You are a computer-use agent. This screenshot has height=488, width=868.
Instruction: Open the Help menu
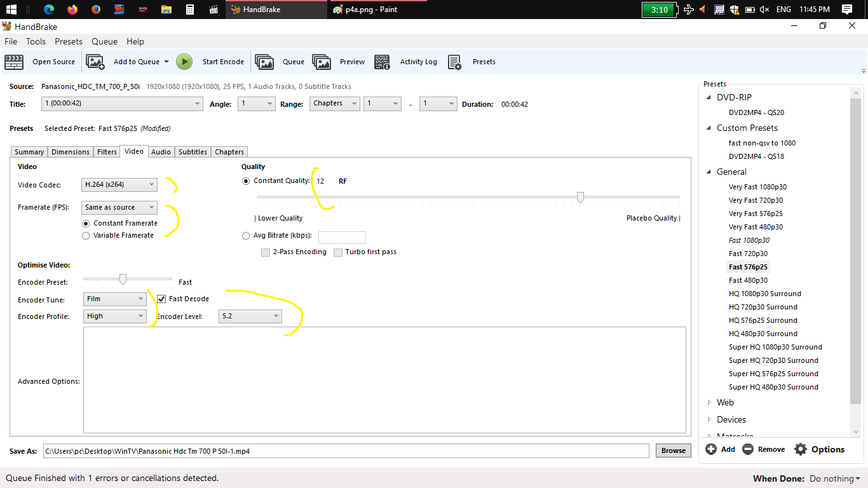135,41
